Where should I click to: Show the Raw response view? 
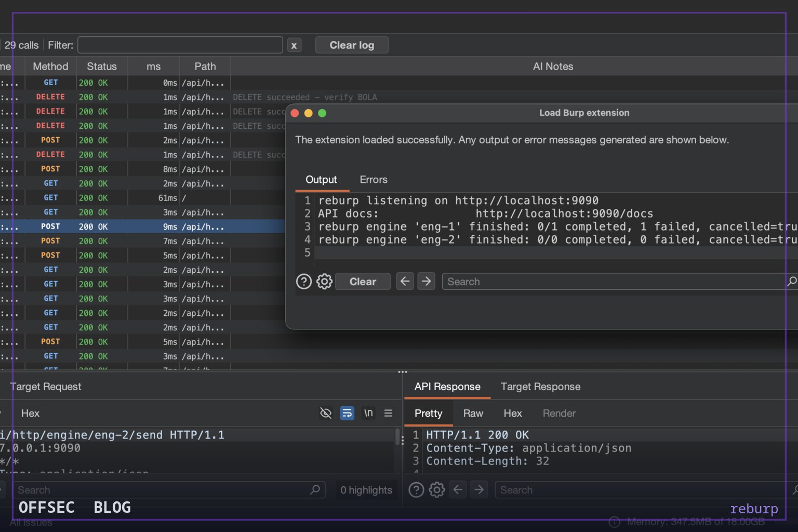473,414
